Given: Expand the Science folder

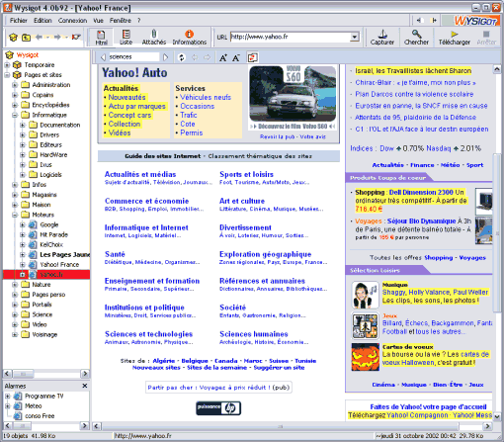Looking at the screenshot, I should [x=15, y=314].
